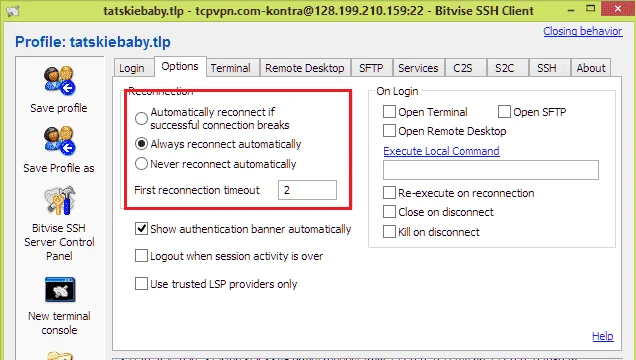Screen dimensions: 636x360
Task: Open the Remote Desktop tab
Action: [x=305, y=68]
